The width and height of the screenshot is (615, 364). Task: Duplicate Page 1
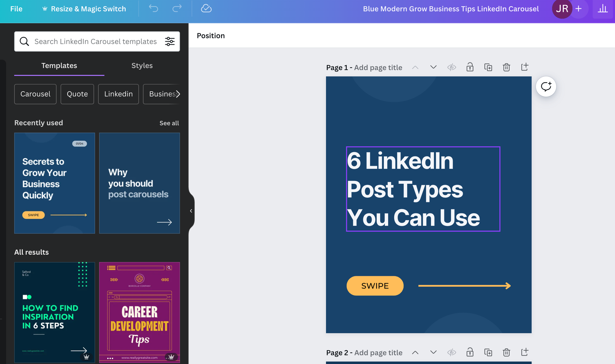(x=488, y=67)
